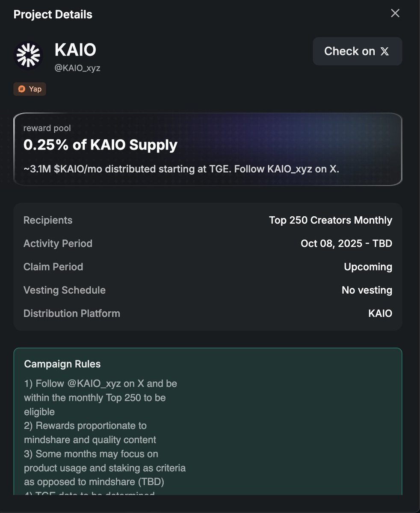Click the ~3.1M $KAIO/mo distribution description

click(x=181, y=169)
